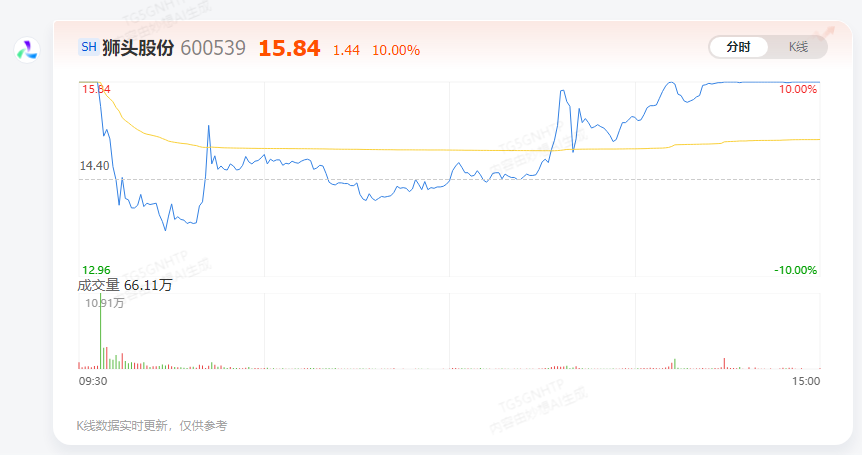Click the 10.91万 volume axis label
This screenshot has height=455, width=862.
pos(105,303)
